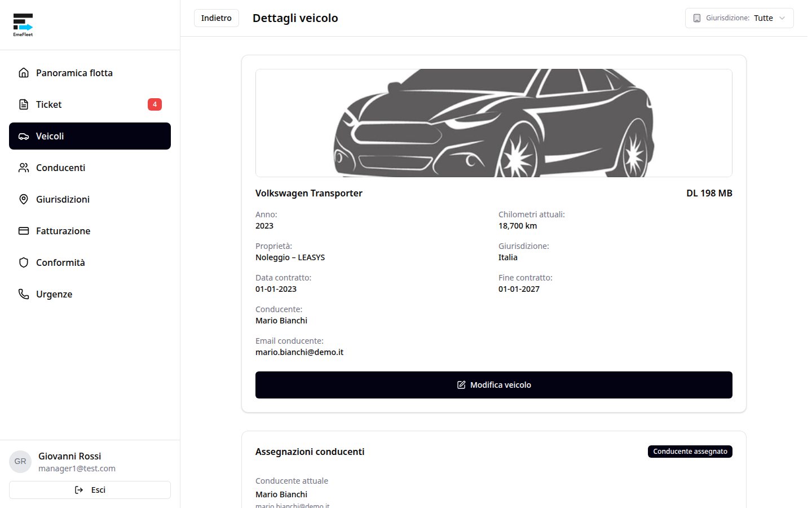Click the card icon beside Fatturazione
The image size is (812, 508).
coord(24,231)
